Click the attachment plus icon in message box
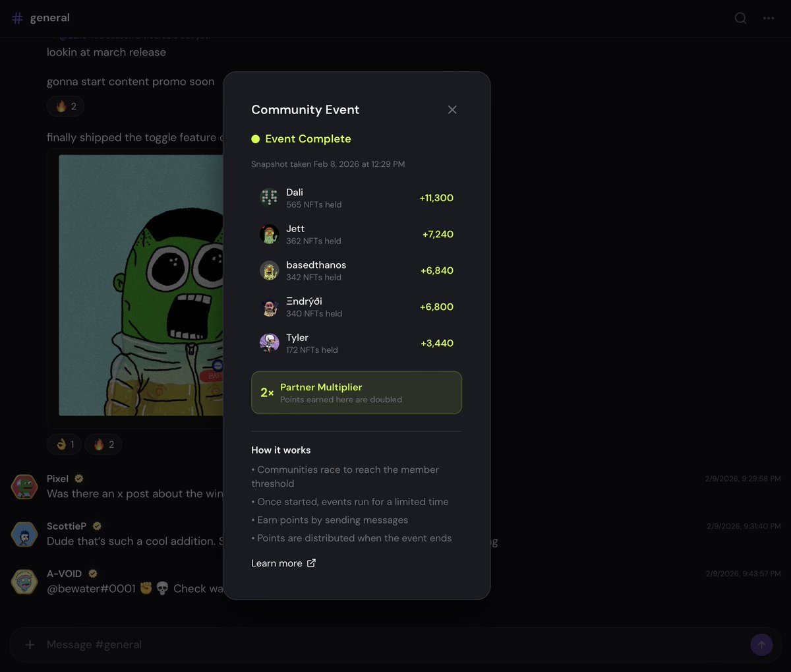Image resolution: width=791 pixels, height=672 pixels. [30, 644]
